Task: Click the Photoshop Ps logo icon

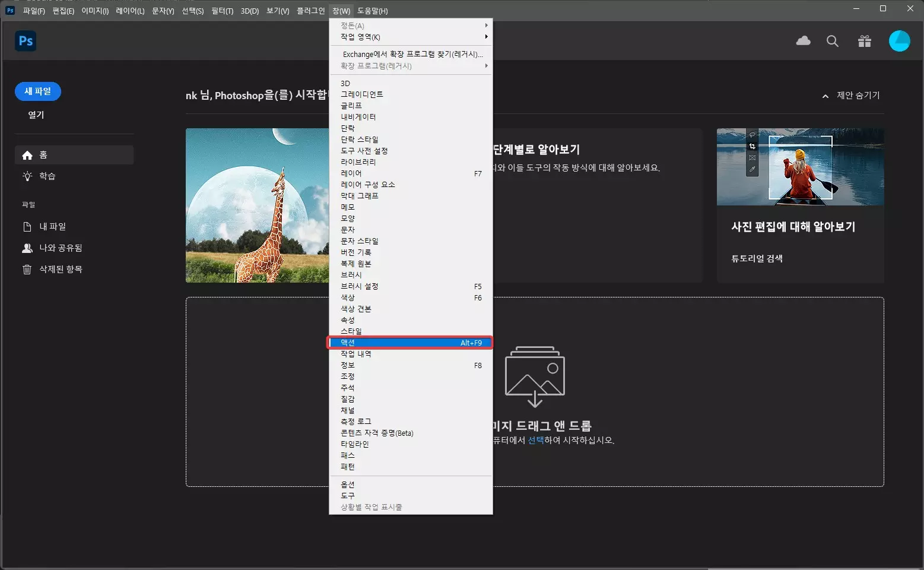Action: coord(25,40)
